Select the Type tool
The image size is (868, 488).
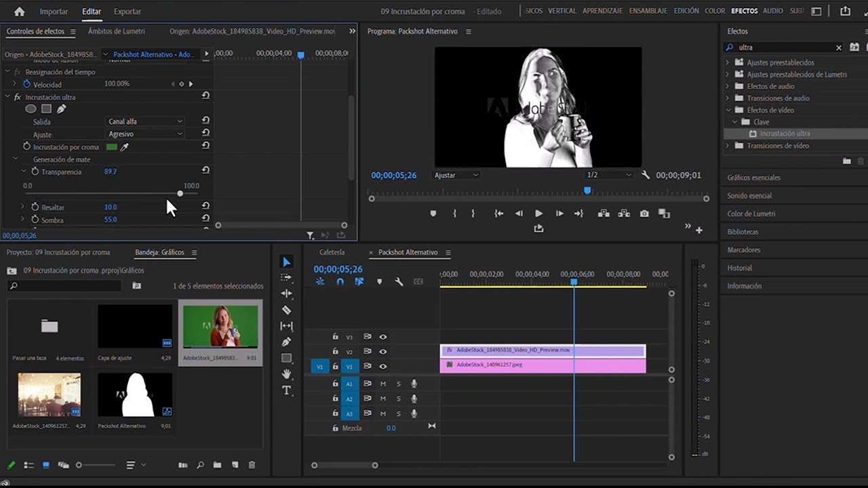tap(286, 390)
